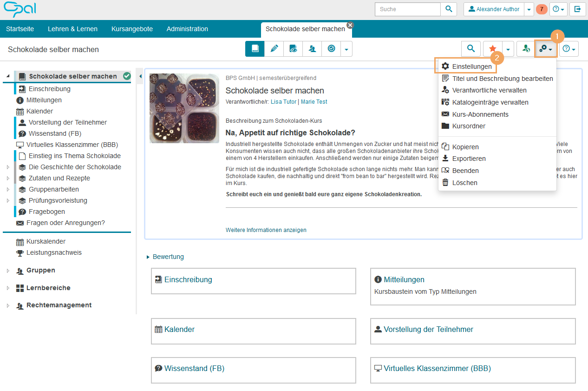This screenshot has height=391, width=588.
Task: Open the Wissenstand (FB) card
Action: click(x=194, y=368)
